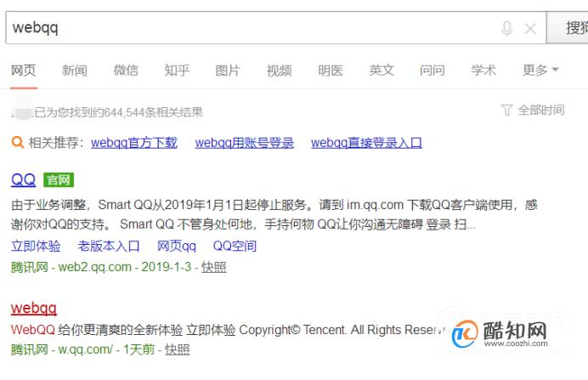Open the webqq result title link
This screenshot has width=588, height=380.
[x=34, y=309]
